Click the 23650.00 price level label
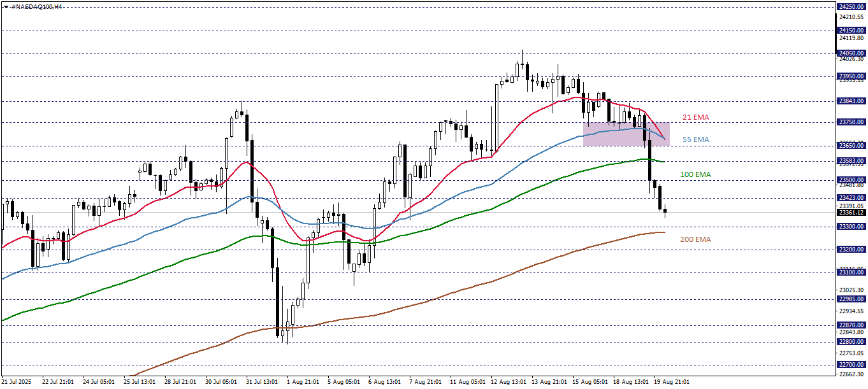The image size is (868, 389). point(851,146)
